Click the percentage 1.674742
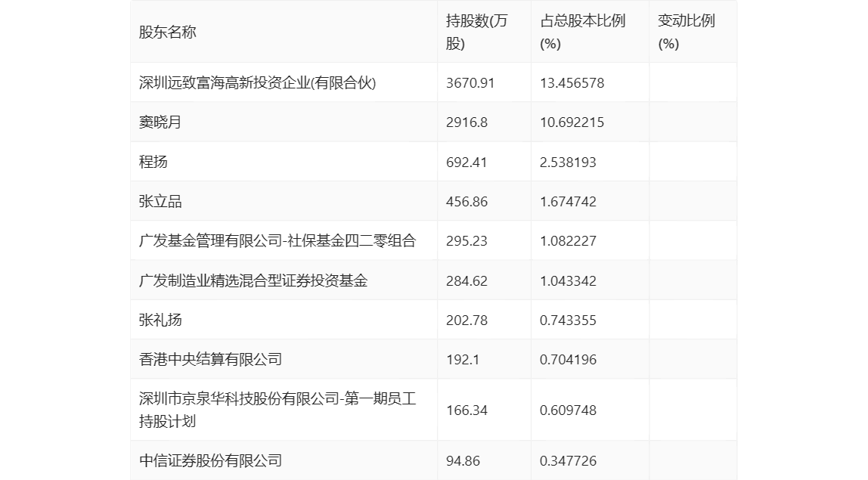Viewport: 868px width, 480px height. coord(568,202)
